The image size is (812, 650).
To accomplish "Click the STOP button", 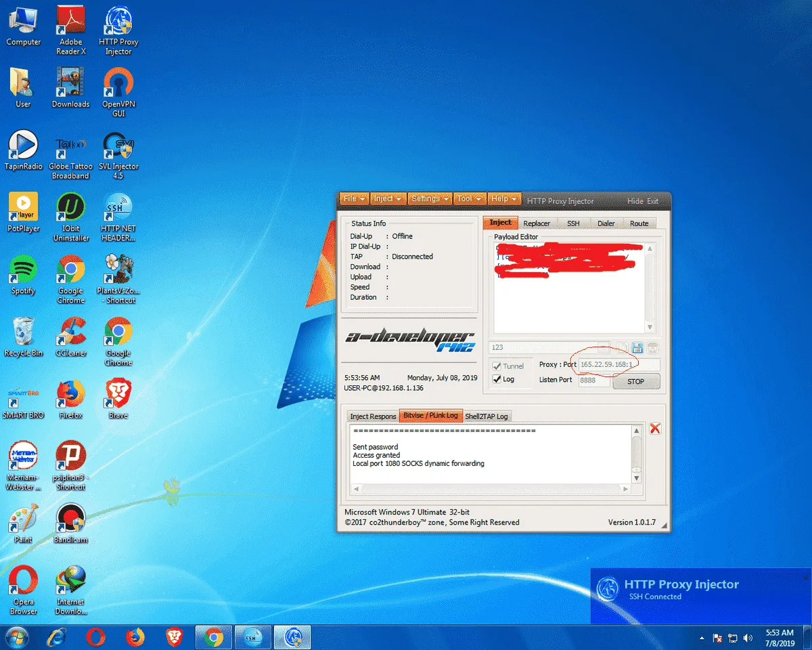I will [636, 381].
